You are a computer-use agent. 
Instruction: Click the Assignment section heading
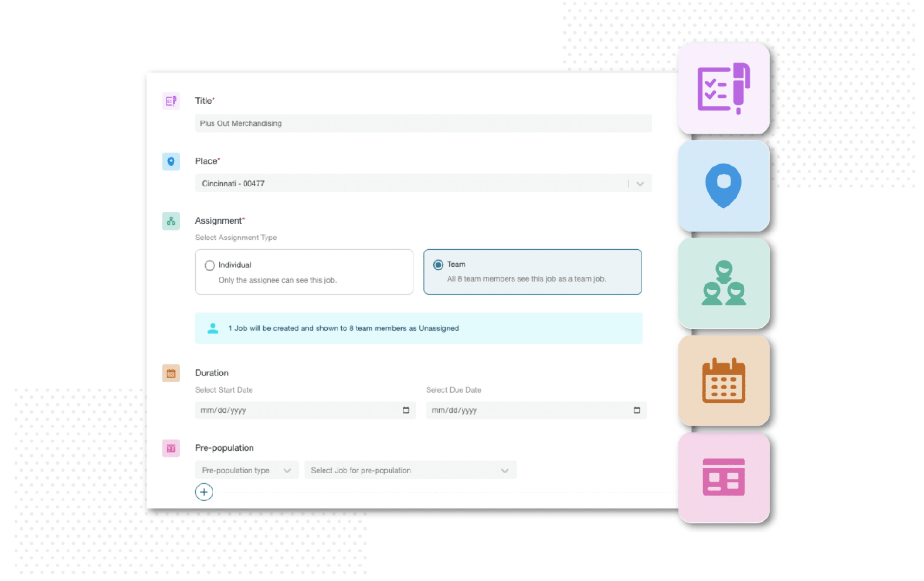[x=220, y=220]
